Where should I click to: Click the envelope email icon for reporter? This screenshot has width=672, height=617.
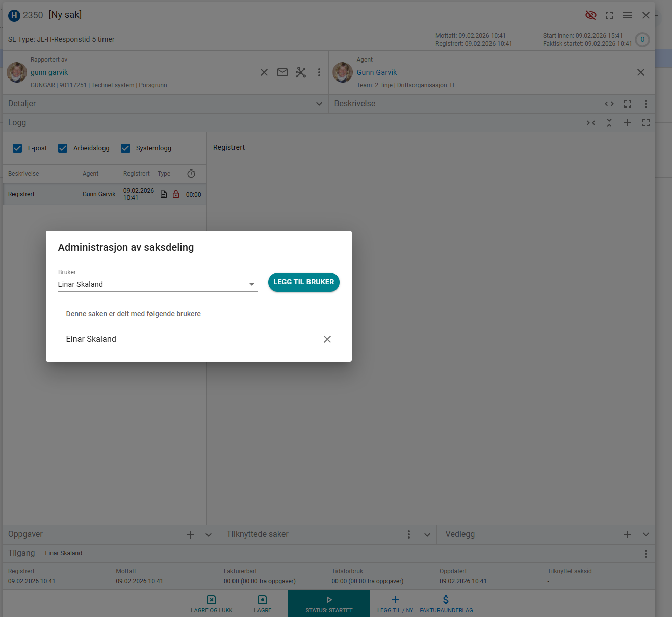point(282,72)
